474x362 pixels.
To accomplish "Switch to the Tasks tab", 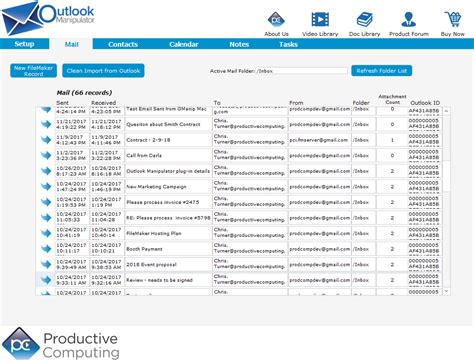I will tap(288, 44).
